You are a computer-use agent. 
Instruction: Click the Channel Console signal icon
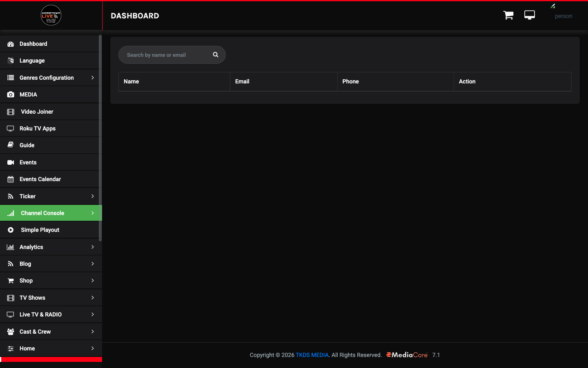[11, 213]
